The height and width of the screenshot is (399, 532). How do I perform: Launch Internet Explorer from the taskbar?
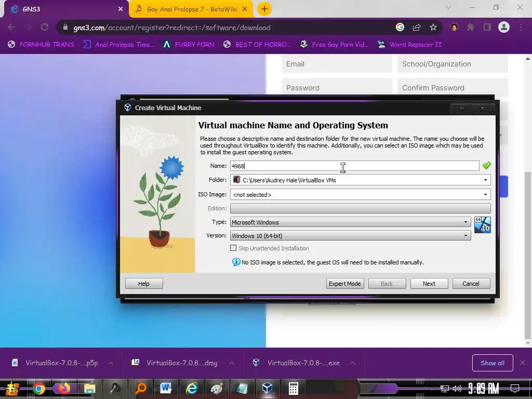click(191, 389)
